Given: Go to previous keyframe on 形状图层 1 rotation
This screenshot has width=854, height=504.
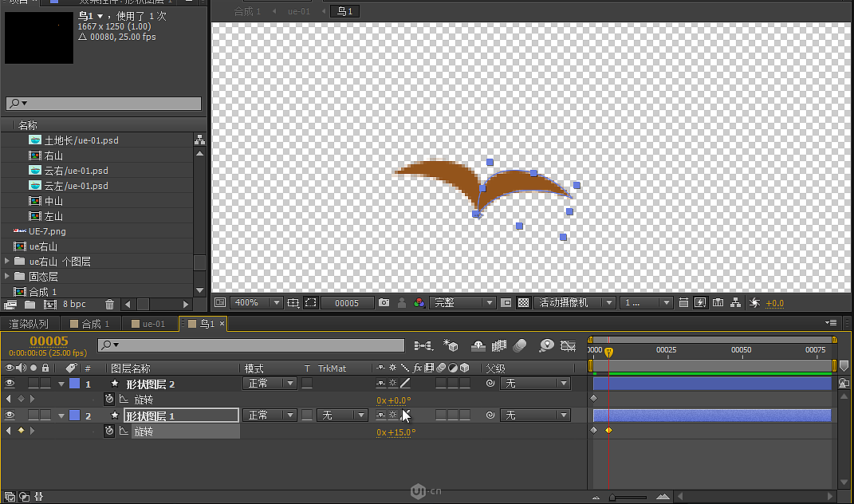Looking at the screenshot, I should [8, 431].
